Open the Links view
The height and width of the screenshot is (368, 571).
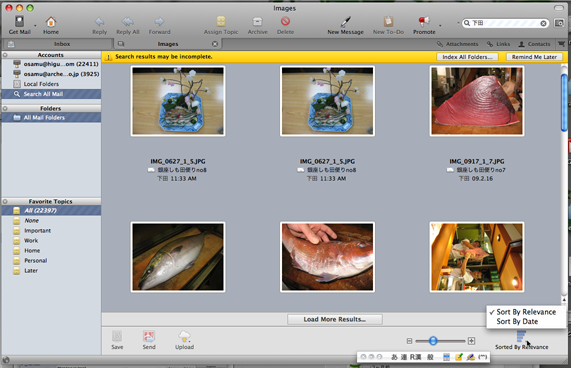[x=499, y=44]
